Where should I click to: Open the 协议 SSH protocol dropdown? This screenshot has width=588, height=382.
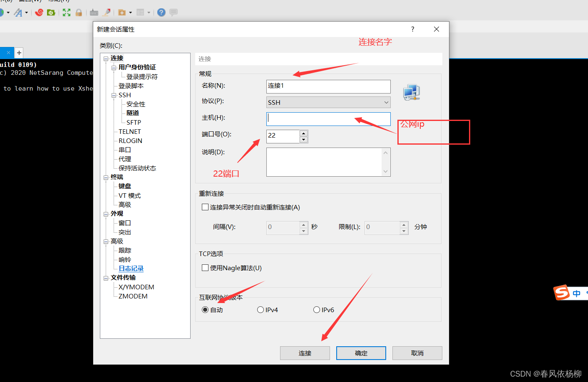tap(328, 102)
